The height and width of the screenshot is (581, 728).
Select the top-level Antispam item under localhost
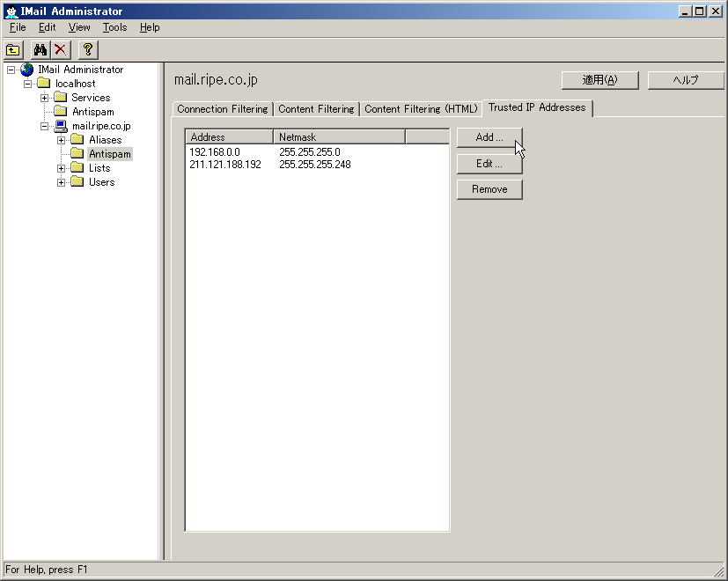point(92,112)
